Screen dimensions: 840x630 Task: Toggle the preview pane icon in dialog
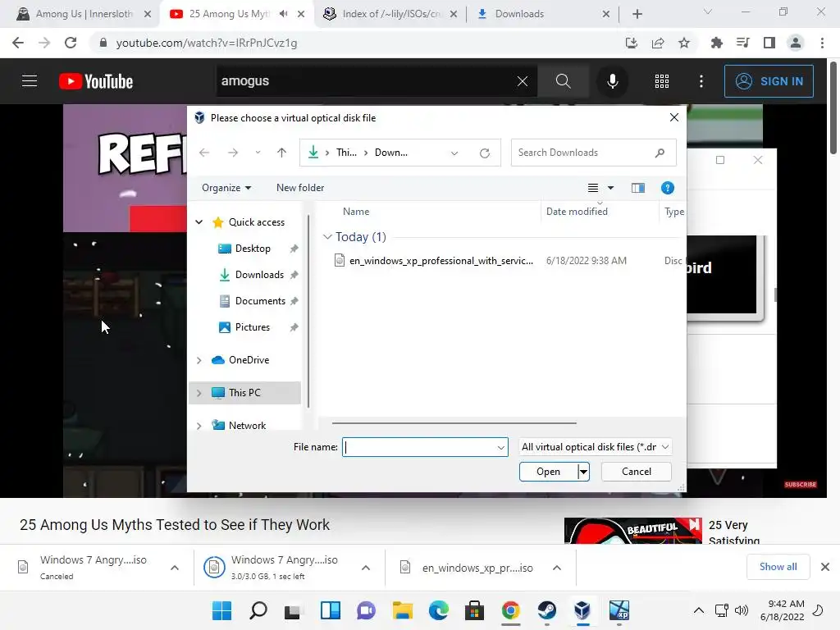coord(638,188)
